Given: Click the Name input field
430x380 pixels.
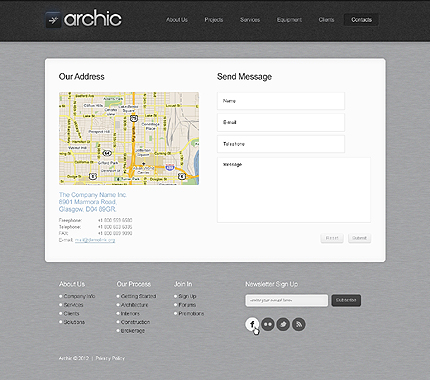Looking at the screenshot, I should (281, 101).
